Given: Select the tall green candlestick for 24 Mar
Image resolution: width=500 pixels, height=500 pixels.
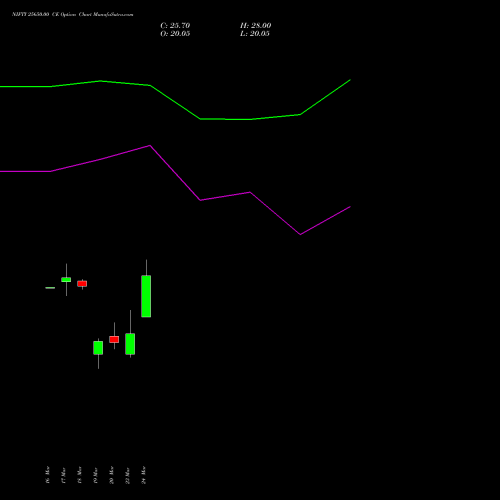Looking at the screenshot, I should [x=146, y=296].
